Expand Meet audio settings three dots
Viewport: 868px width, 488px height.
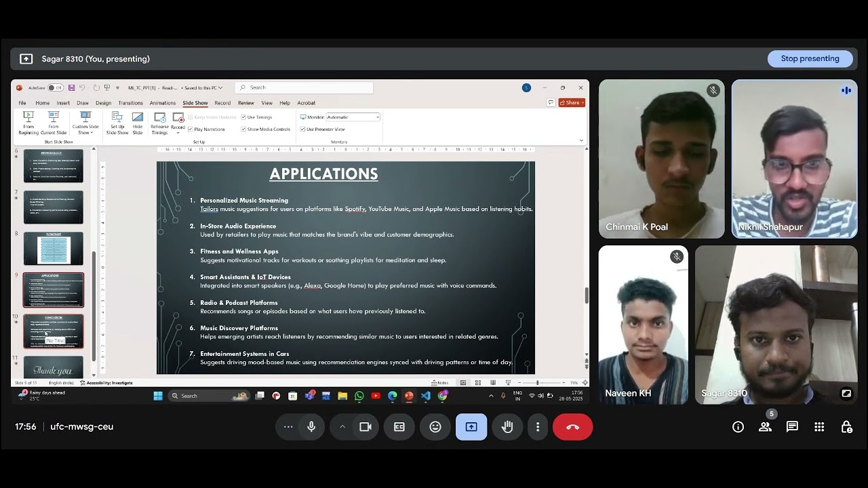tap(288, 427)
